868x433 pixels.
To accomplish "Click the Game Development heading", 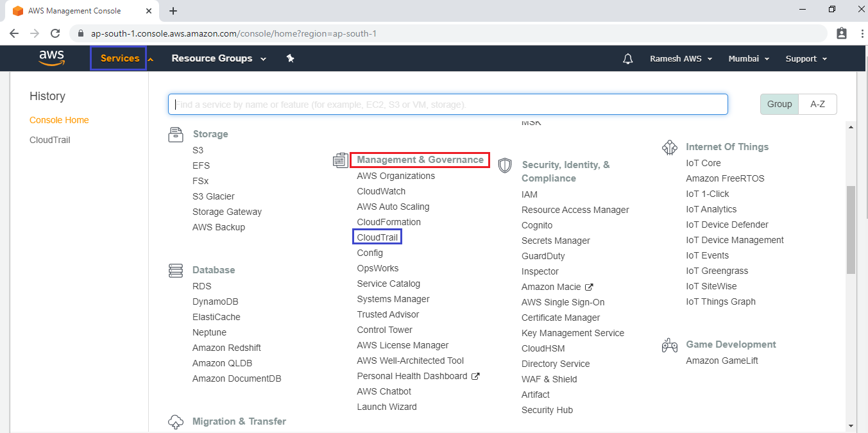I will tap(731, 344).
